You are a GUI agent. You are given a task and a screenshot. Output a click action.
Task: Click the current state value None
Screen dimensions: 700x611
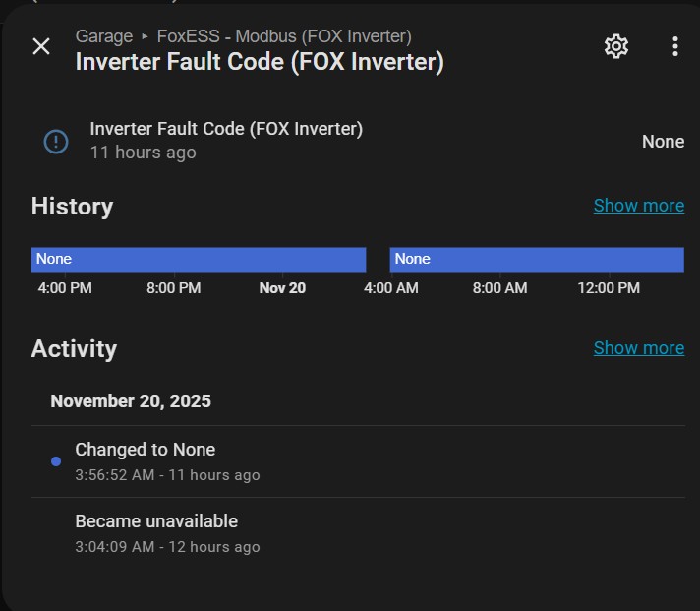(663, 142)
